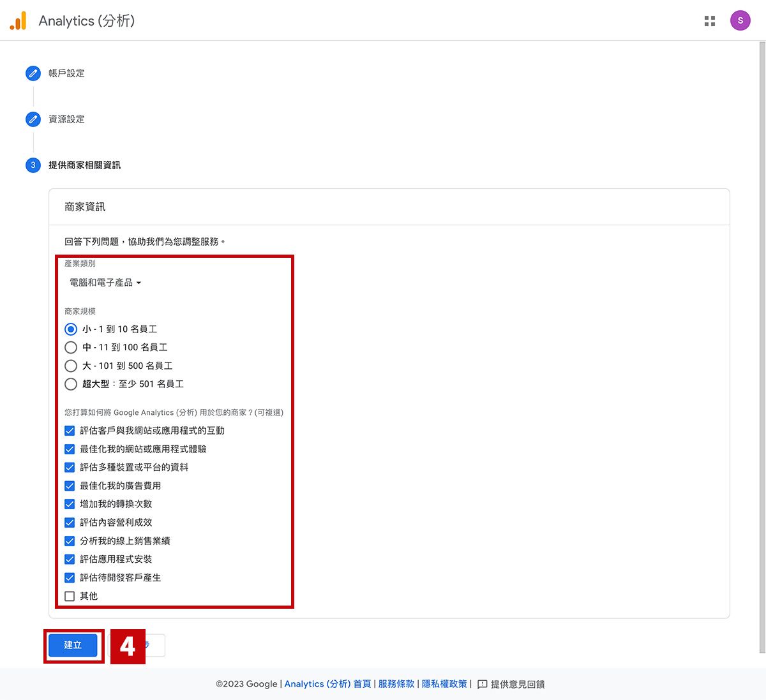Open the purple account avatar

(740, 20)
